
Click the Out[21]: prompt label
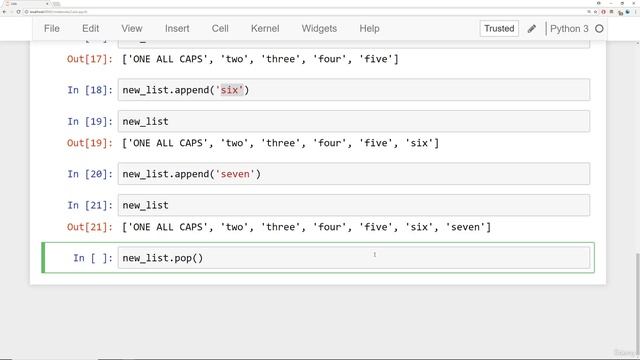coord(90,227)
